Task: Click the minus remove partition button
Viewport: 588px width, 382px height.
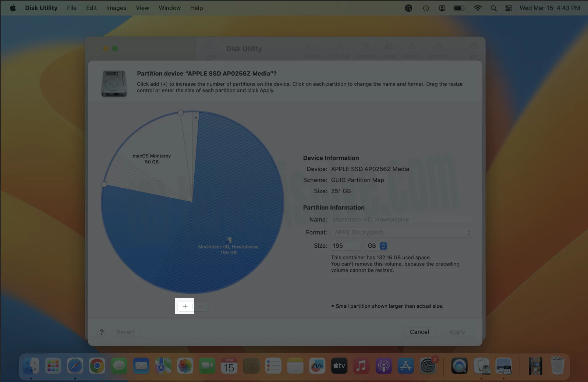Action: pyautogui.click(x=200, y=306)
